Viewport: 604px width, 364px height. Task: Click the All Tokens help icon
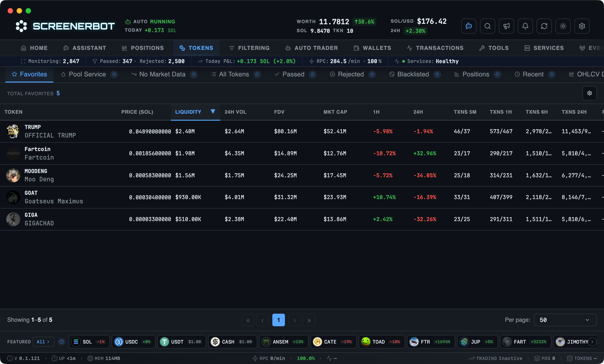tap(257, 74)
